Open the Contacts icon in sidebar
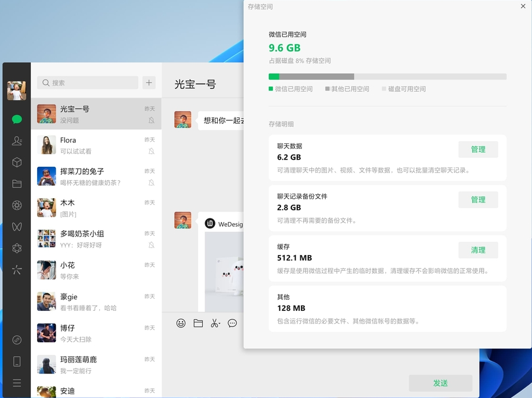This screenshot has width=532, height=398. [17, 141]
